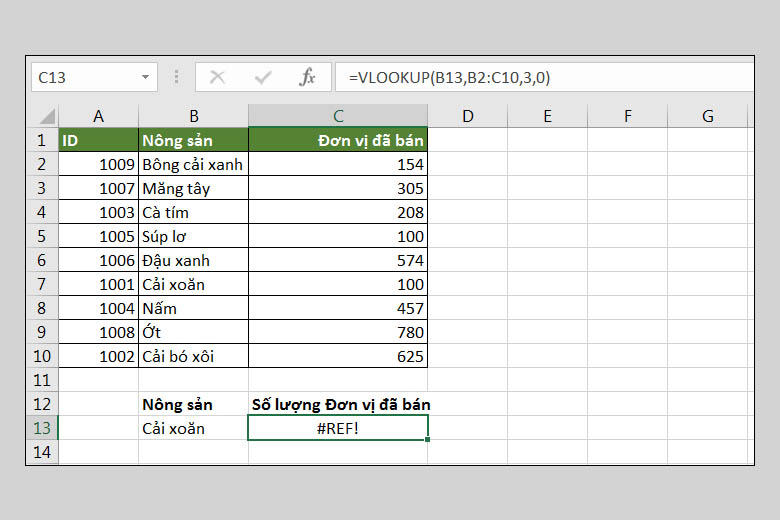Image resolution: width=780 pixels, height=520 pixels.
Task: Select the #REF! error cell
Action: pos(338,428)
